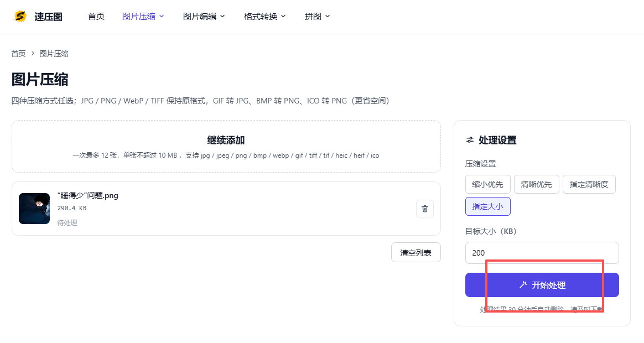Open the 首页 menu item
This screenshot has width=644, height=343.
pyautogui.click(x=96, y=17)
